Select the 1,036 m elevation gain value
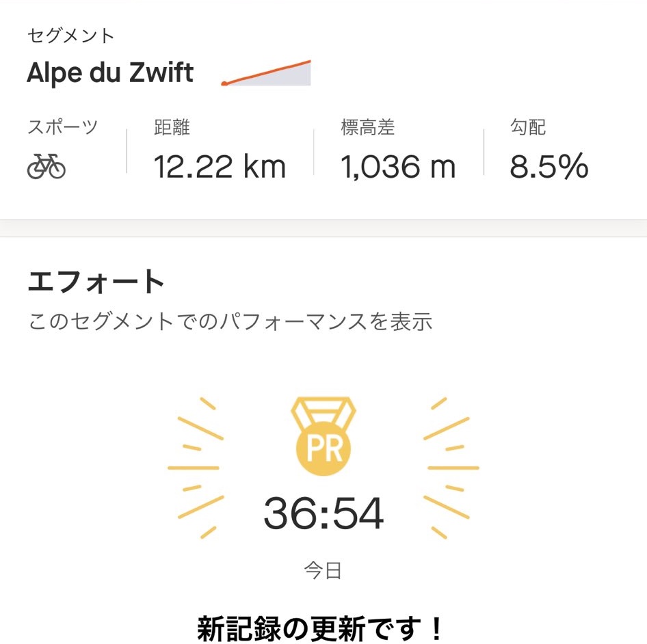 tap(398, 166)
